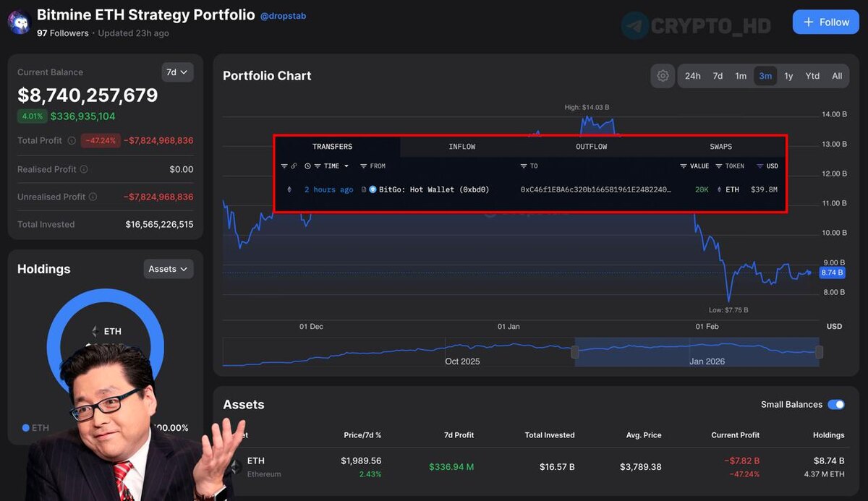Viewport: 868px width, 501px height.
Task: Click the Price/7d % column header
Action: (362, 435)
